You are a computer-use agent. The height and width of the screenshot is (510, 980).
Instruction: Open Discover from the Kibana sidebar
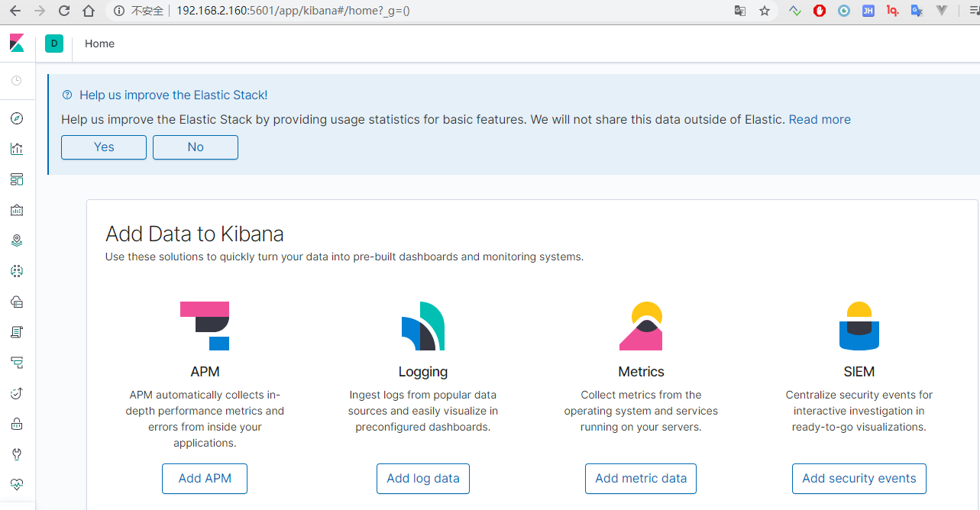17,118
